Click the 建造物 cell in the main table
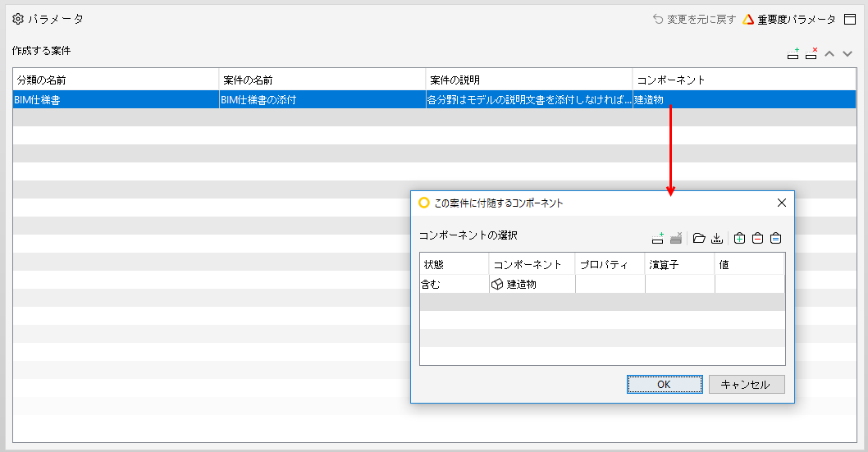The height and width of the screenshot is (452, 868). [745, 100]
